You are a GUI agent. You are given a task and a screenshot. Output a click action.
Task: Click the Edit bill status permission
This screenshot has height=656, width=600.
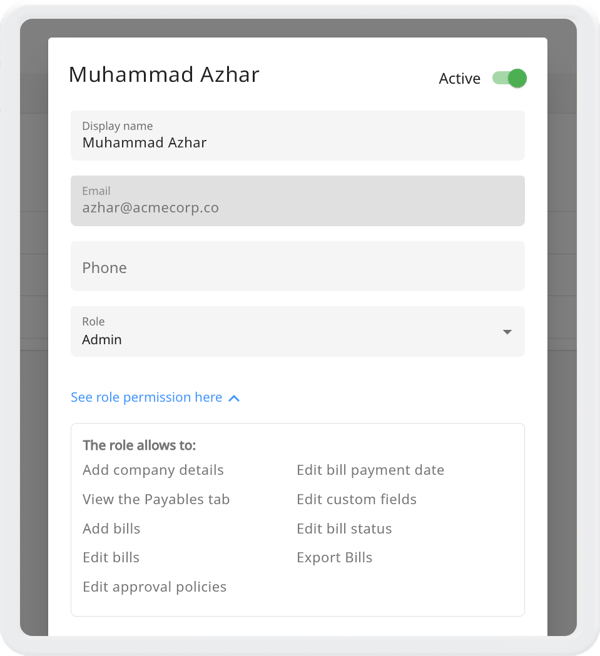344,528
